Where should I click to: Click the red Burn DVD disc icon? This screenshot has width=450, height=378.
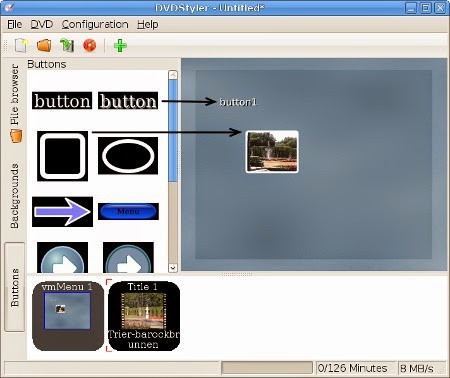tap(90, 45)
